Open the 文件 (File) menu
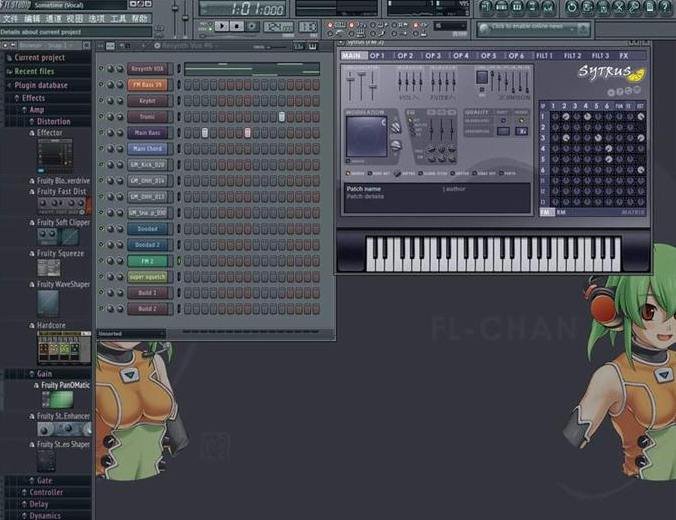The width and height of the screenshot is (676, 520). 10,19
